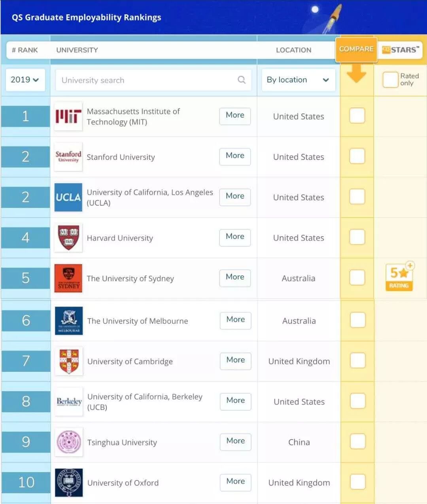Viewport: 427px width, 504px height.
Task: Focus the University search input field
Action: pos(153,80)
